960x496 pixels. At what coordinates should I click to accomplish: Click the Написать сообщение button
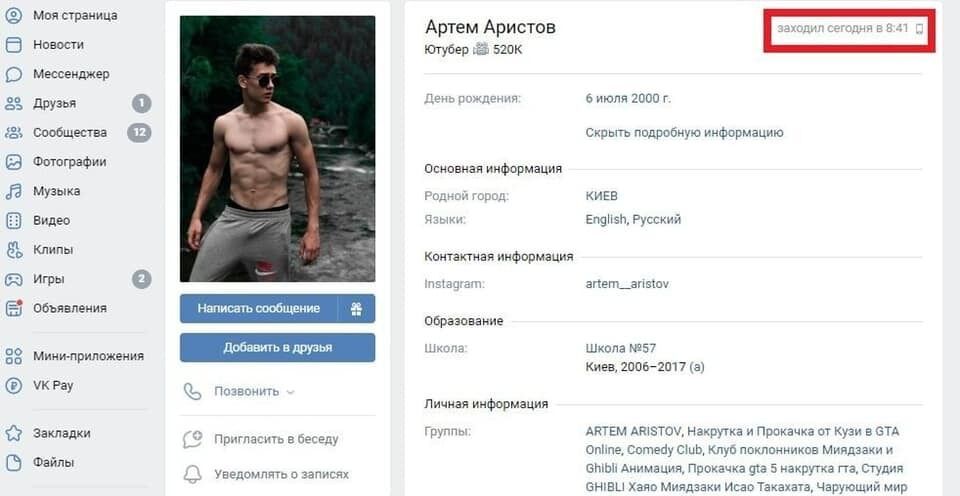[x=258, y=309]
